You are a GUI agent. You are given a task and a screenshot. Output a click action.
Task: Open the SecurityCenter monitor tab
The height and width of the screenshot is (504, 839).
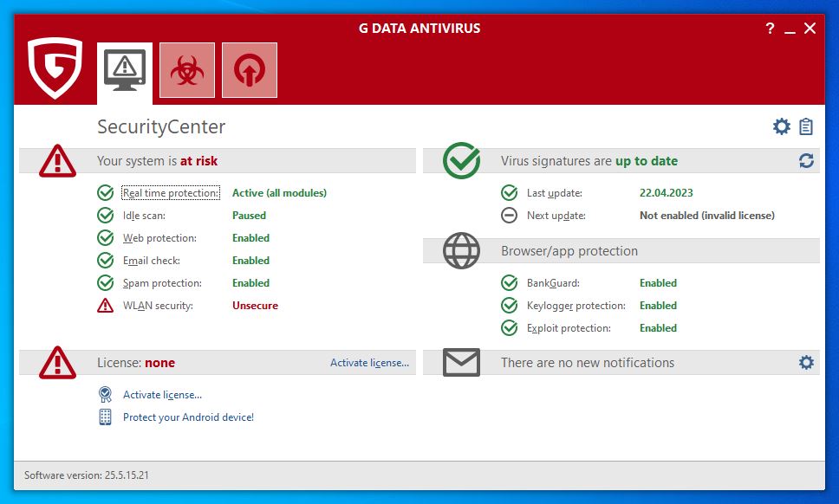125,74
